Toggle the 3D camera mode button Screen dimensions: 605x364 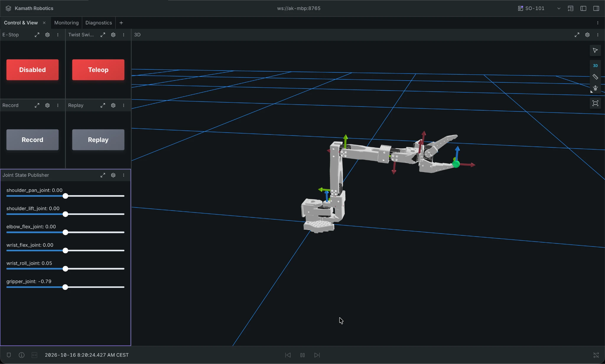pos(595,66)
